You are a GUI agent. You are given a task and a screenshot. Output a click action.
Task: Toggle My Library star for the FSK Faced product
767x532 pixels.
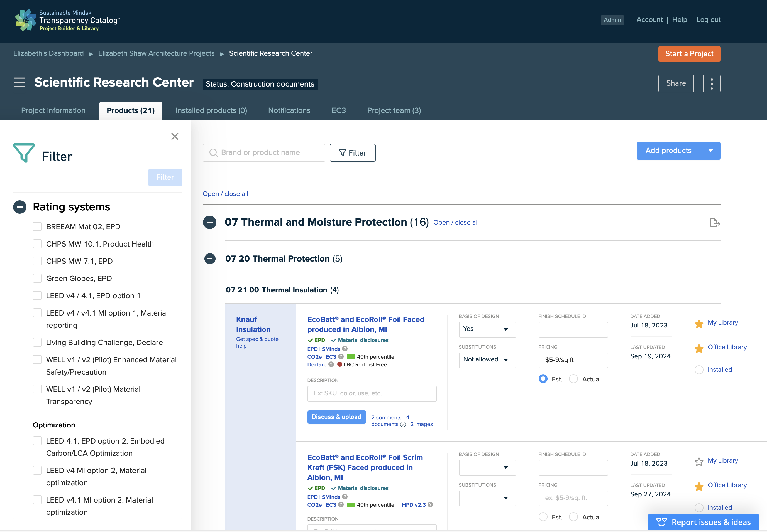click(x=698, y=462)
